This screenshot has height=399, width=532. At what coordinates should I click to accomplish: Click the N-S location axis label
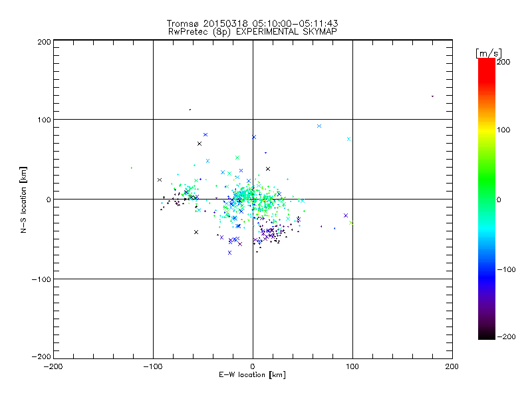pyautogui.click(x=24, y=199)
